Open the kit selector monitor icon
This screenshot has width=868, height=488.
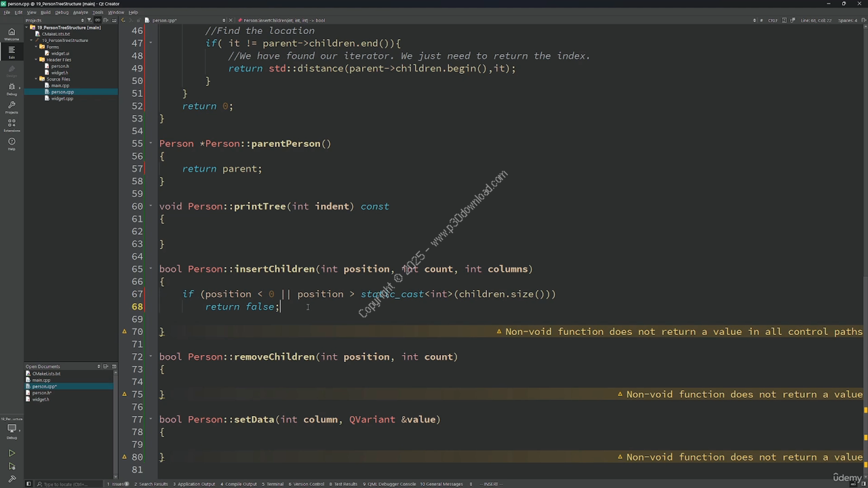point(12,430)
